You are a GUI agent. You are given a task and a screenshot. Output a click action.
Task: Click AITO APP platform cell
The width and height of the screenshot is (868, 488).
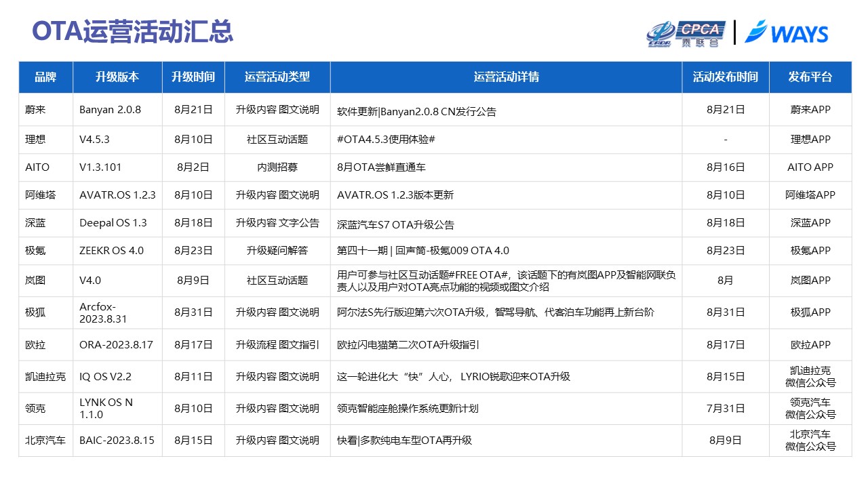[810, 167]
